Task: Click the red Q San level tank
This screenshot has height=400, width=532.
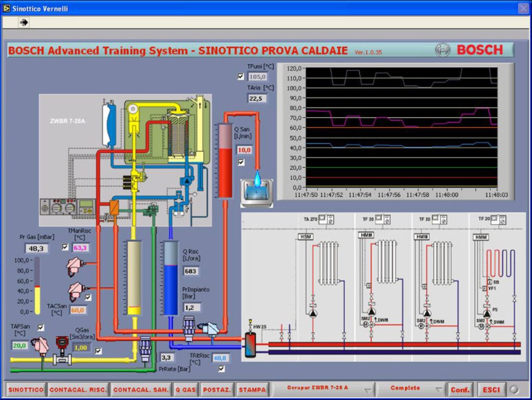Action: click(225, 160)
